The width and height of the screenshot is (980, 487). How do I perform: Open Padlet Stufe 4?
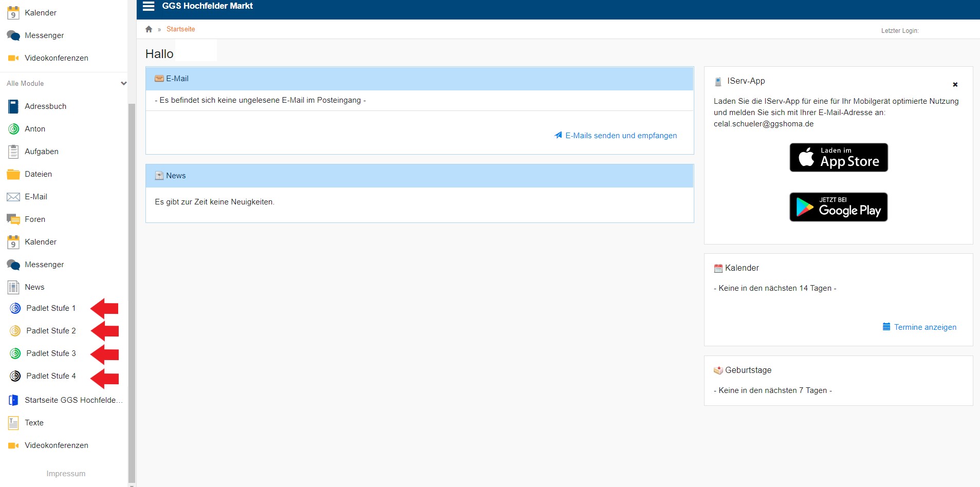coord(51,376)
